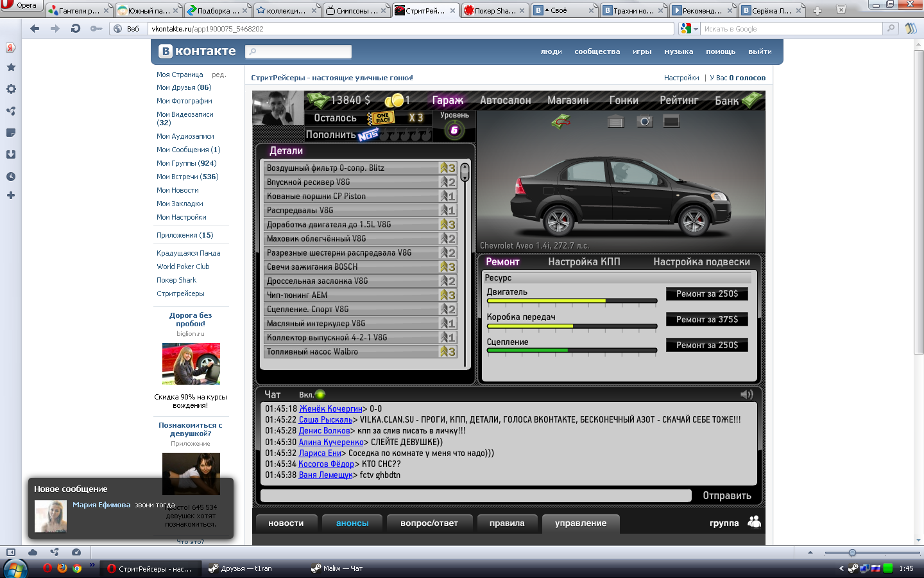The width and height of the screenshot is (924, 578).
Task: Click Ремонт за 375$ for Коробка передач
Action: pyautogui.click(x=707, y=319)
